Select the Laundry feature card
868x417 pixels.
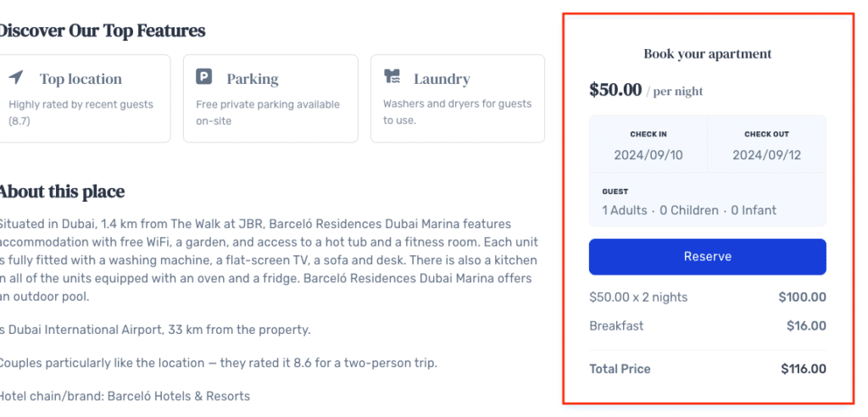[x=458, y=98]
